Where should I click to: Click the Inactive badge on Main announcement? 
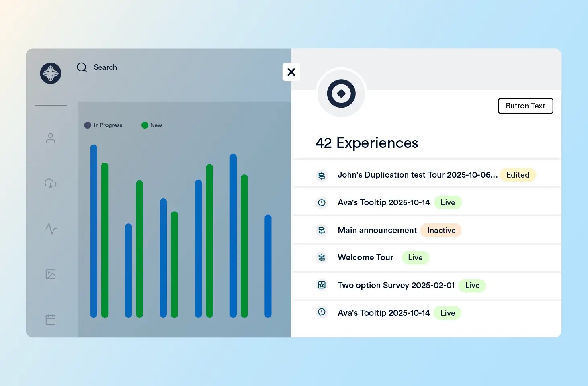[441, 230]
